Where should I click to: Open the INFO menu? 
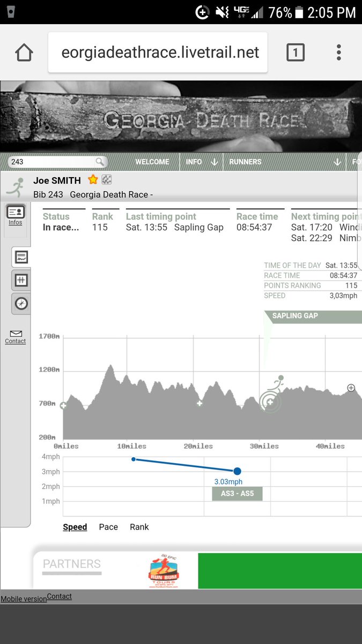coord(194,162)
